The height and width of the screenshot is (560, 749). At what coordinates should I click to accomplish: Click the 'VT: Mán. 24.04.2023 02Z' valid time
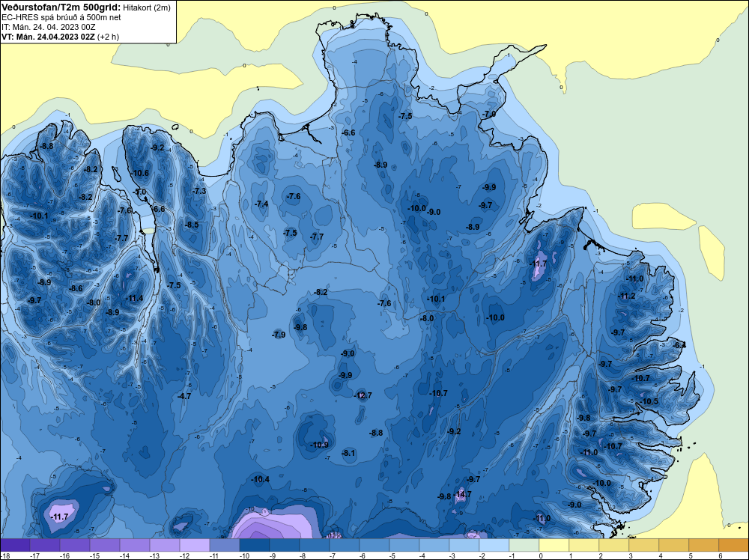(x=47, y=37)
